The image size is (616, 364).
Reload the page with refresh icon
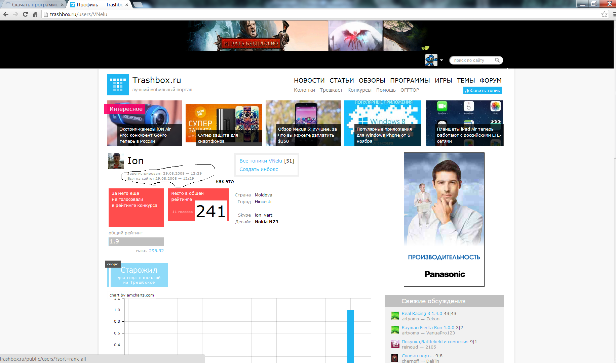[x=25, y=14]
